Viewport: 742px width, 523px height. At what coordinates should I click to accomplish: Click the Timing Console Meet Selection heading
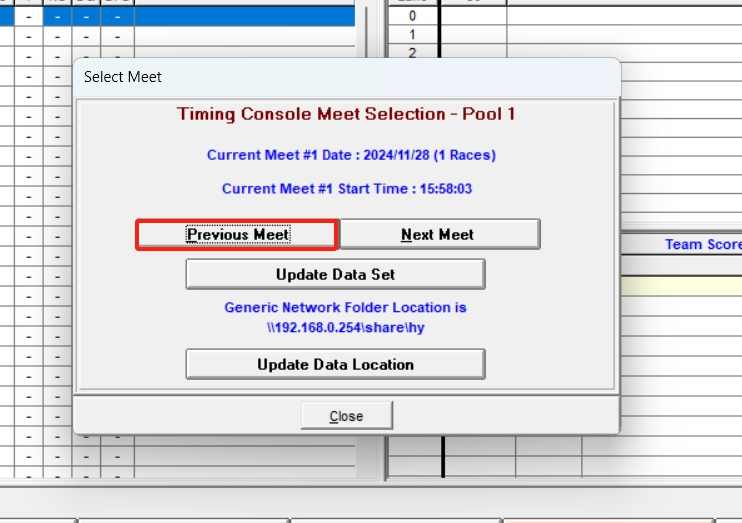point(346,114)
